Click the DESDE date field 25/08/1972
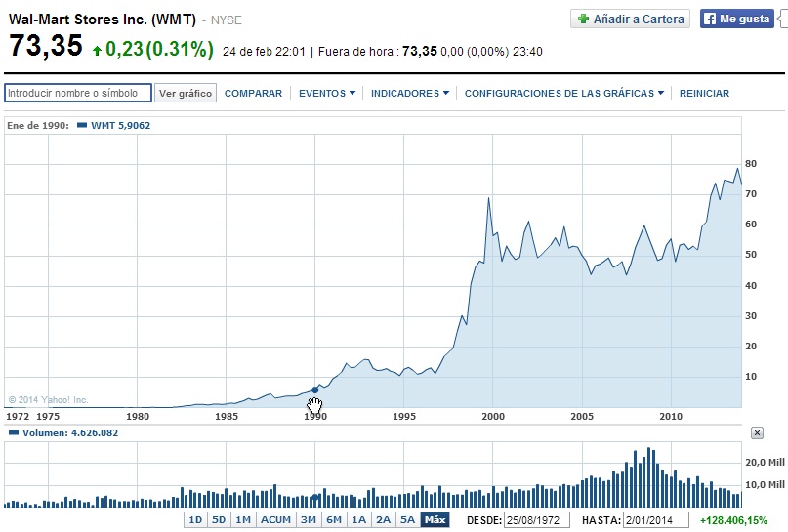Viewport: 788px width, 532px height. 537,520
